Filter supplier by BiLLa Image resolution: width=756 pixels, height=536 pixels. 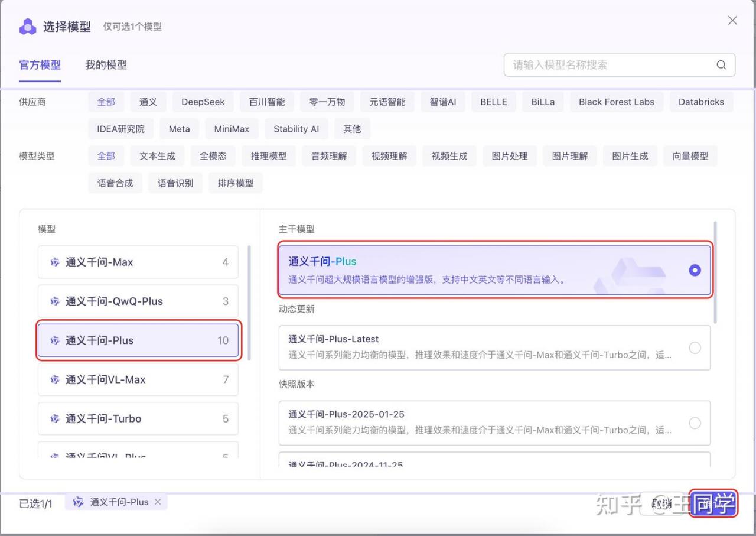[x=543, y=102]
